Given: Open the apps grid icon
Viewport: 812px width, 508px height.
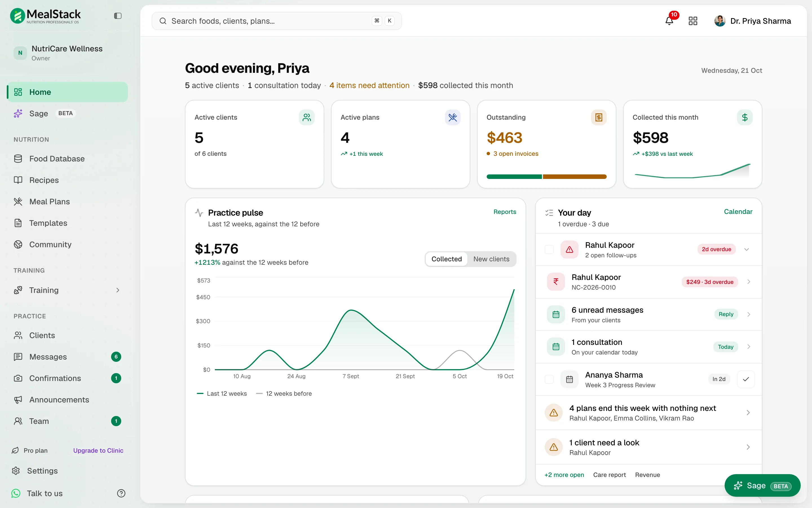Looking at the screenshot, I should pos(693,21).
